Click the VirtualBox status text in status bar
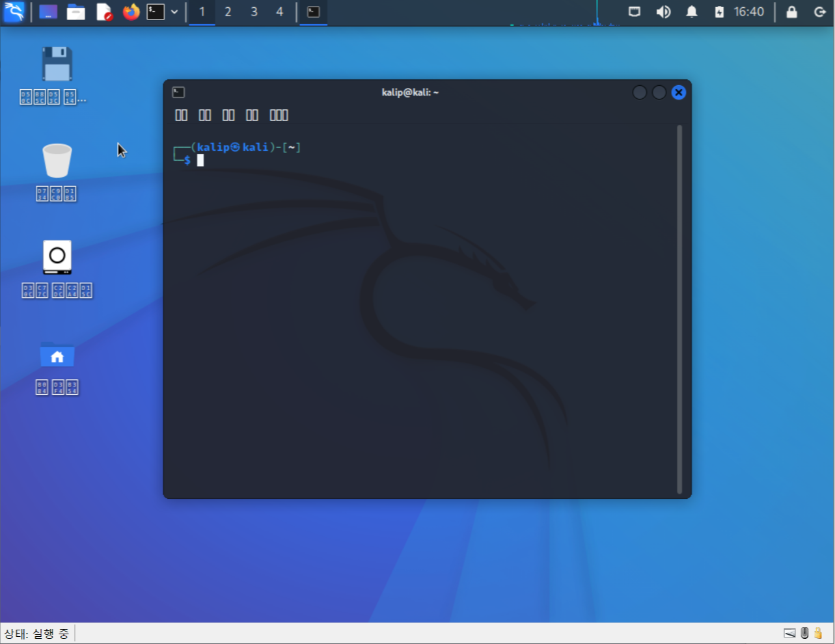835x644 pixels. coord(36,634)
